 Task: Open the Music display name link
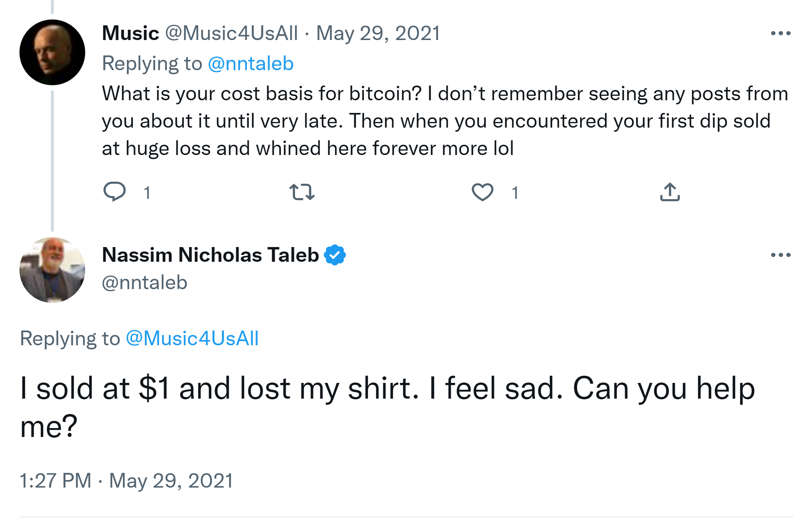point(131,33)
